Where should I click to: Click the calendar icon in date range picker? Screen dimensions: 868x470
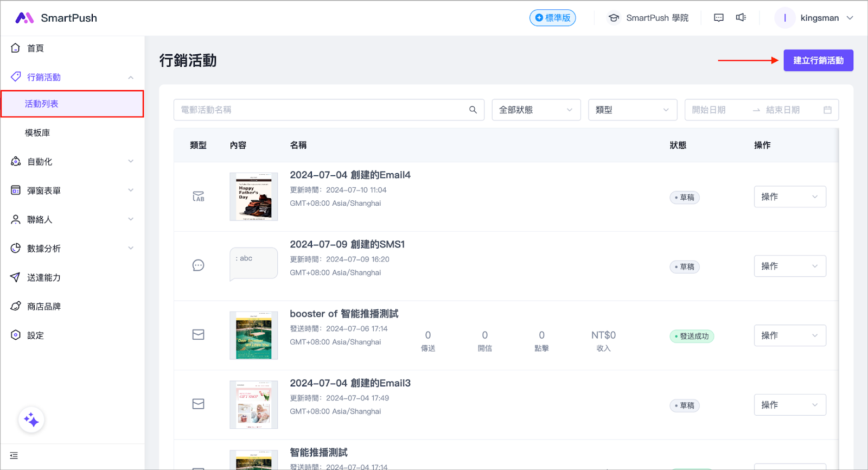pos(827,110)
